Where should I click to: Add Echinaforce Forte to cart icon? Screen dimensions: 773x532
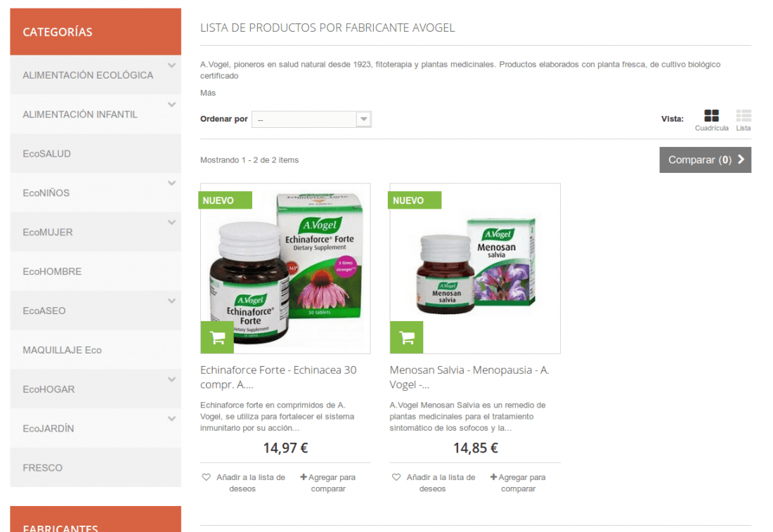click(x=217, y=338)
